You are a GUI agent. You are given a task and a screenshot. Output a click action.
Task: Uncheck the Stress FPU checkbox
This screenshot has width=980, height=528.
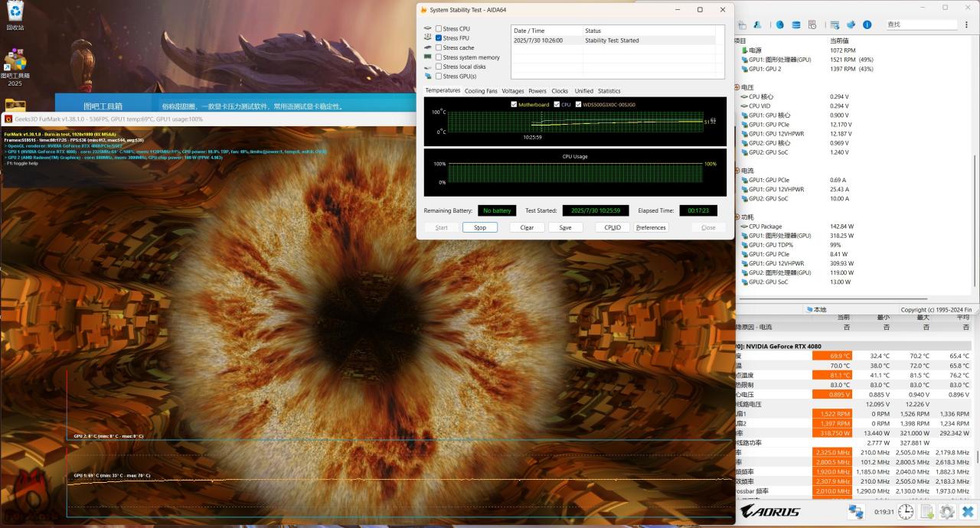pyautogui.click(x=439, y=38)
